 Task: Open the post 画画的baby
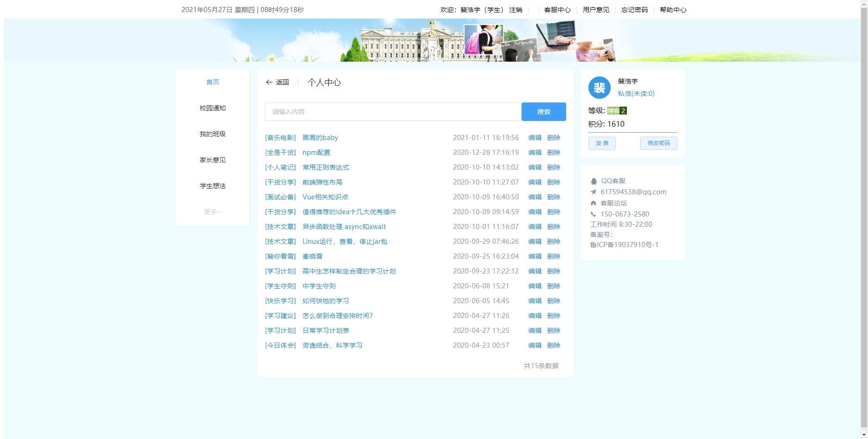(320, 138)
